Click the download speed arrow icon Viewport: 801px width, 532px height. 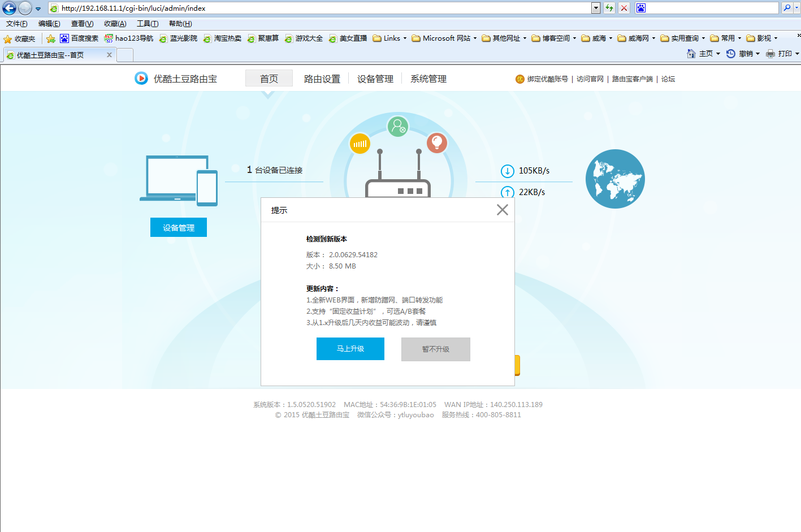pyautogui.click(x=508, y=171)
